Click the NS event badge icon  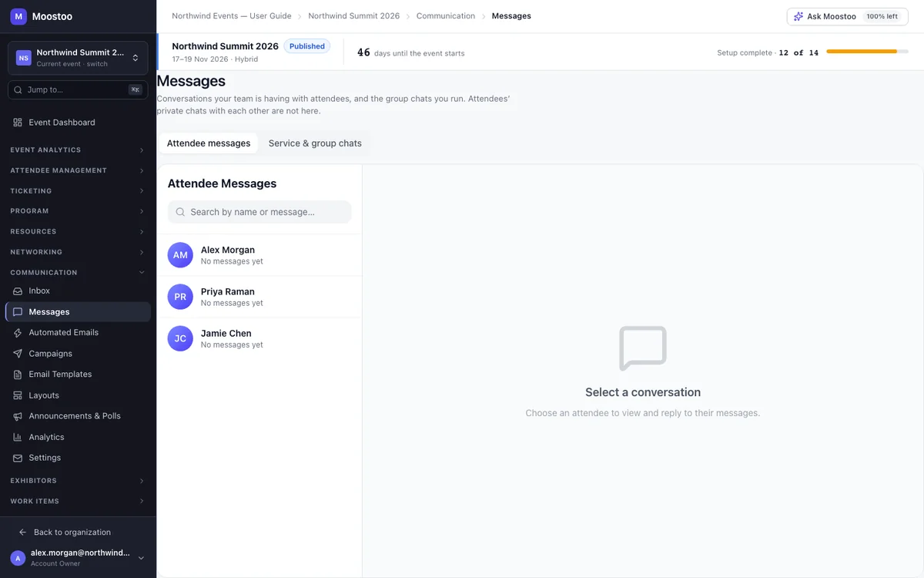[24, 58]
